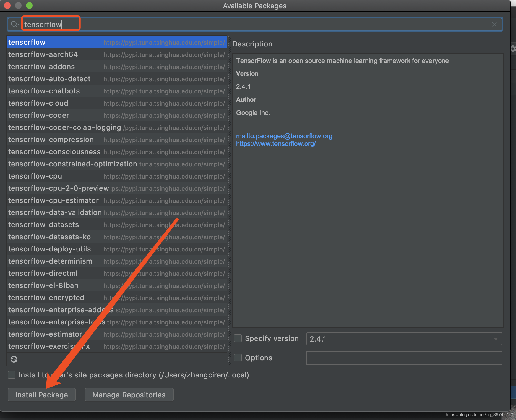Click the Manage Repositories button
This screenshot has height=420, width=516.
129,395
